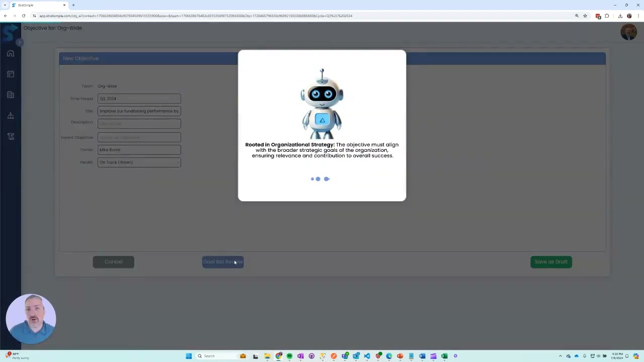644x362 pixels.
Task: Open a new browser tab
Action: pos(73,5)
